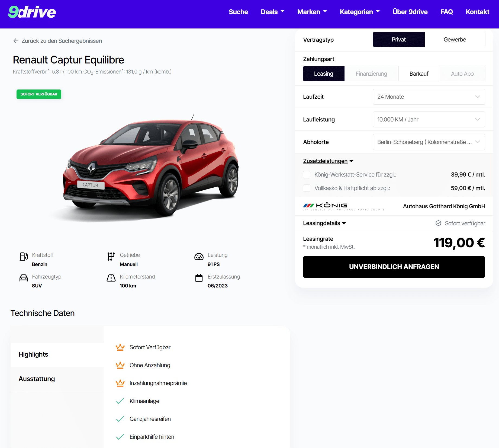Viewport: 499px width, 448px height.
Task: Click the 59,00 € / mtl. price
Action: click(x=468, y=188)
